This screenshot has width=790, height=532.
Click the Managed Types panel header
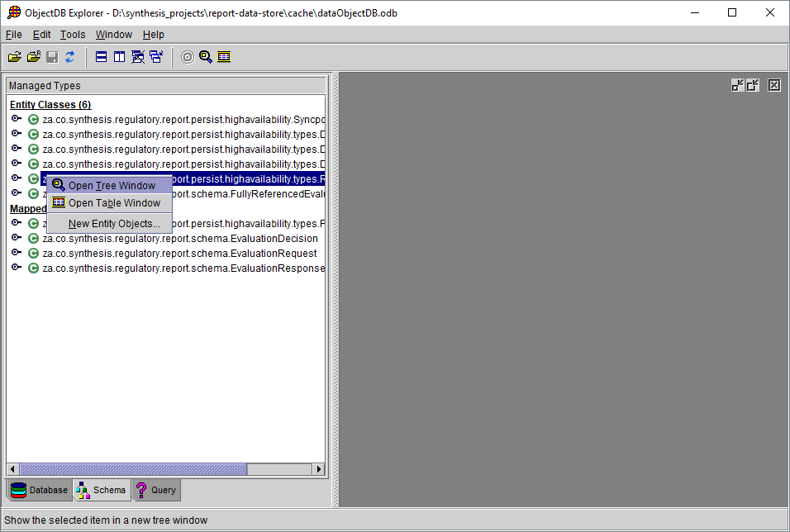coord(166,86)
